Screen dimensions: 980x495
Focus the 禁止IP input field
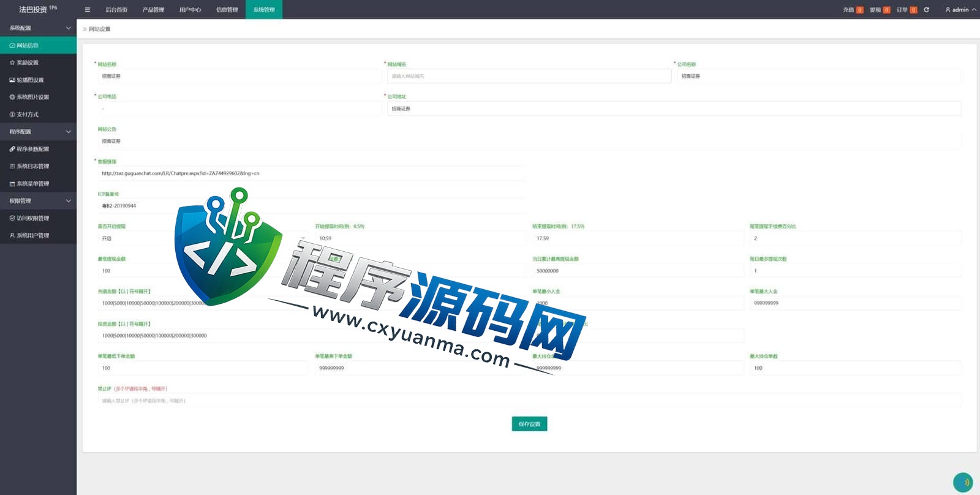click(529, 401)
